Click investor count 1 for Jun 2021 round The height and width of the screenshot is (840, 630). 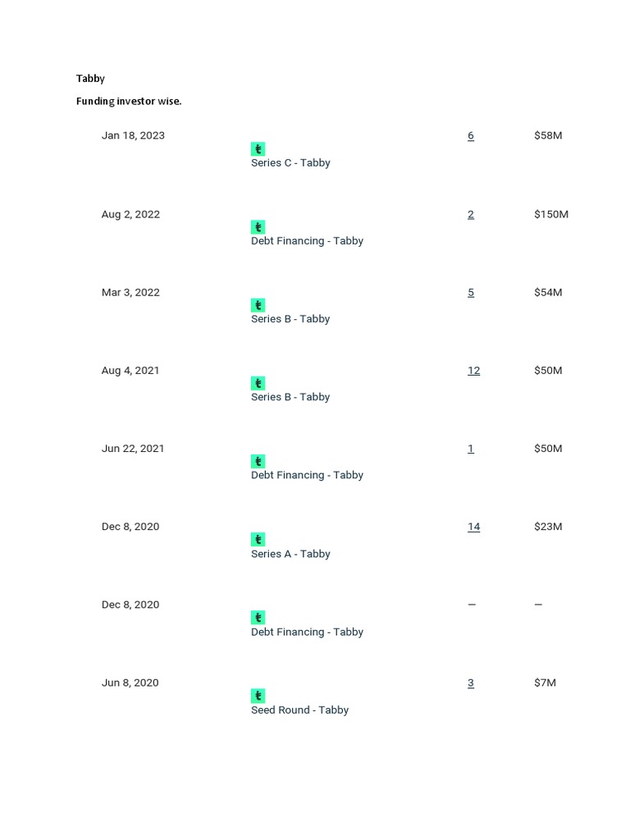point(471,449)
